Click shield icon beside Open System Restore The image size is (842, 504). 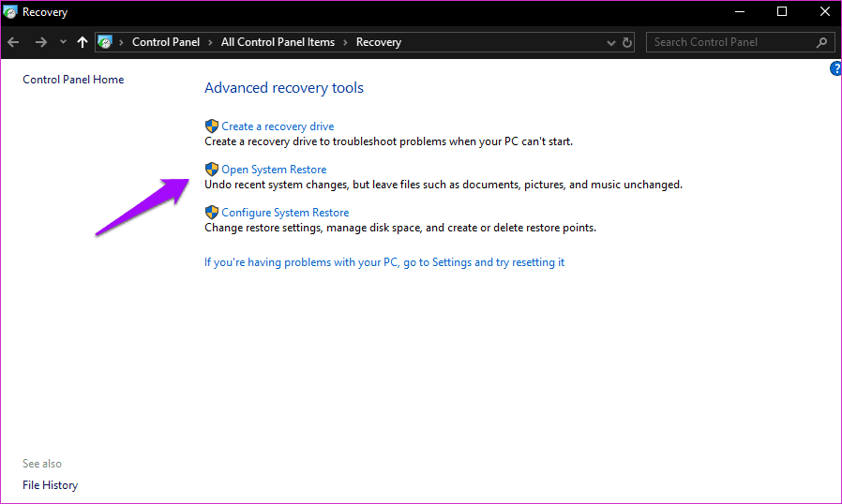pyautogui.click(x=212, y=169)
